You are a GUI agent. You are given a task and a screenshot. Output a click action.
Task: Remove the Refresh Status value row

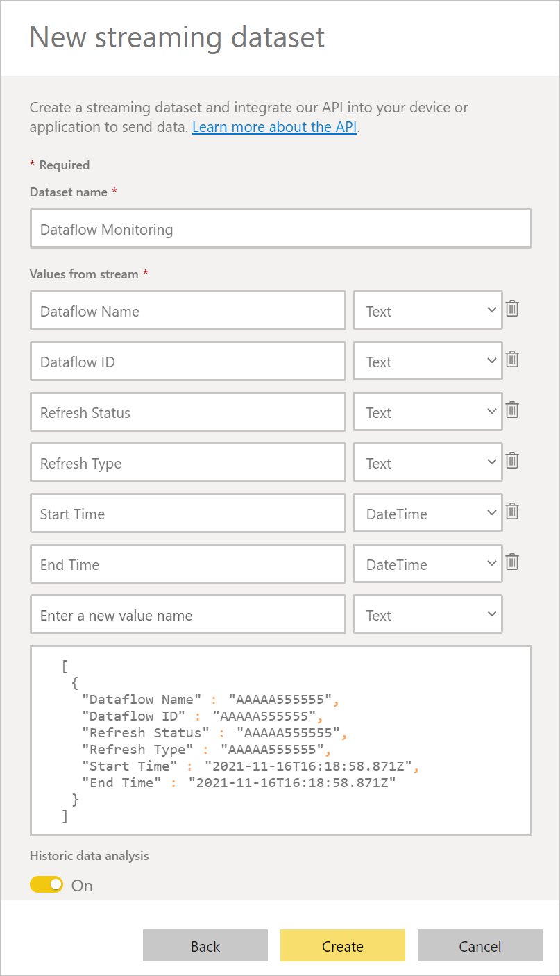pyautogui.click(x=512, y=410)
